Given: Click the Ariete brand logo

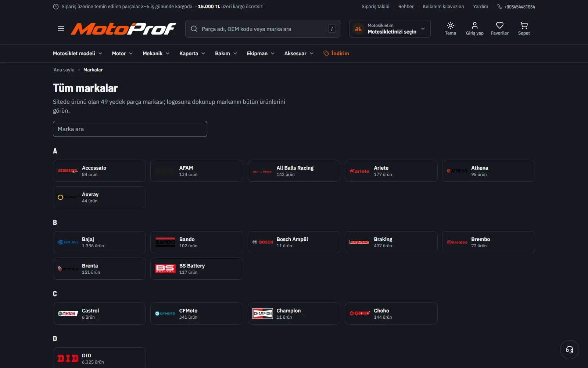Looking at the screenshot, I should [360, 171].
